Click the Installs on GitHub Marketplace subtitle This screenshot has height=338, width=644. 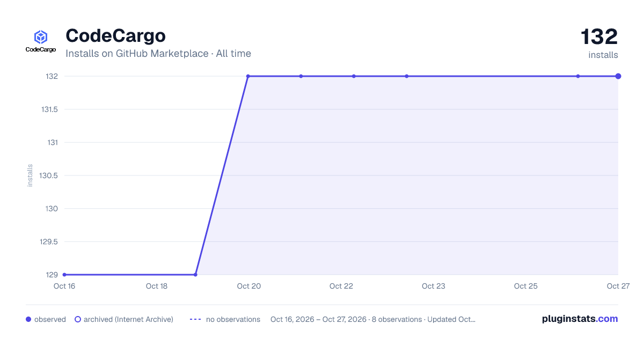pyautogui.click(x=158, y=54)
